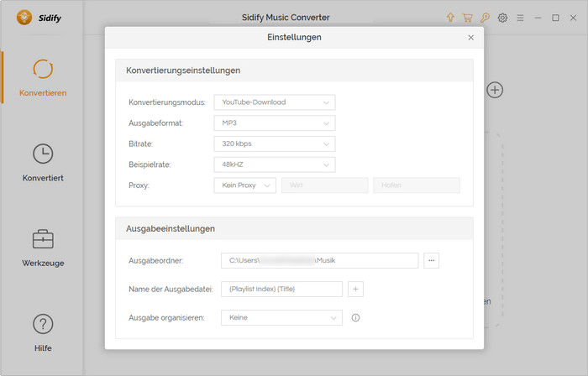Click the round plus add button
This screenshot has height=376, width=588.
click(495, 90)
